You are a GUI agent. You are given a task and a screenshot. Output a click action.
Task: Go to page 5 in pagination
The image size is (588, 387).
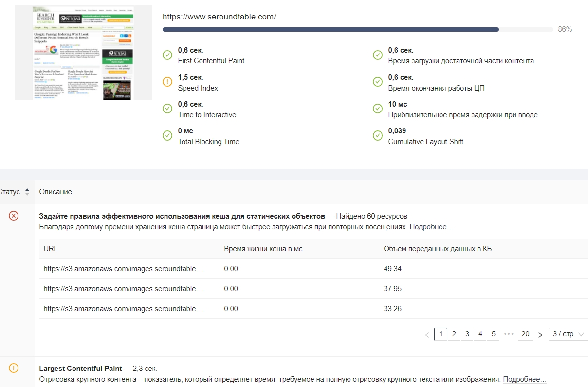(493, 334)
